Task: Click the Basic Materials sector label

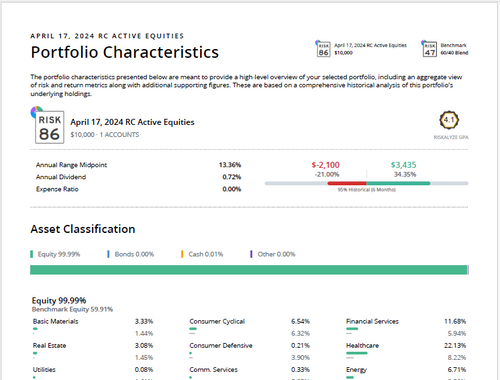Action: (56, 322)
